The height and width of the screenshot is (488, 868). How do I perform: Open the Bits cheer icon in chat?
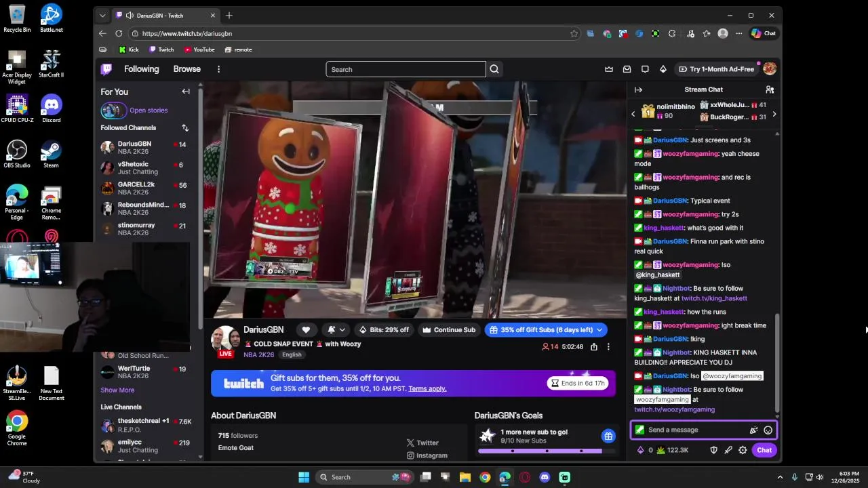753,430
